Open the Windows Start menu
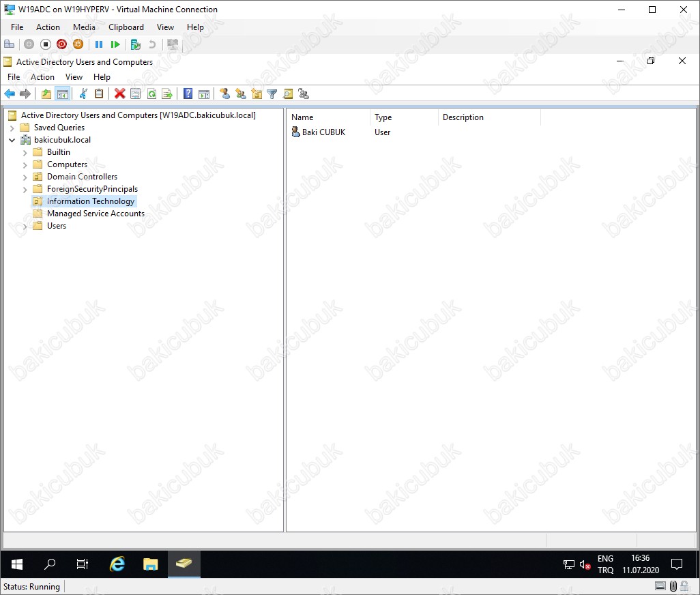The image size is (700, 595). pos(17,564)
